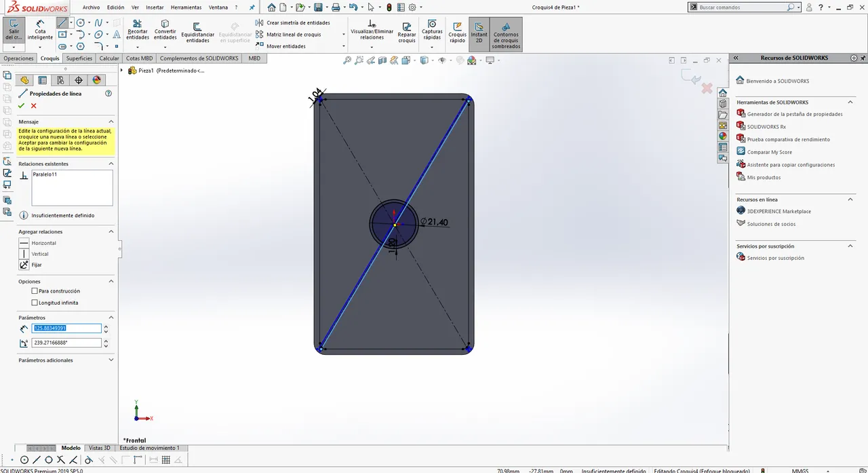Collapse the Opciones section
868x473 pixels.
point(111,281)
